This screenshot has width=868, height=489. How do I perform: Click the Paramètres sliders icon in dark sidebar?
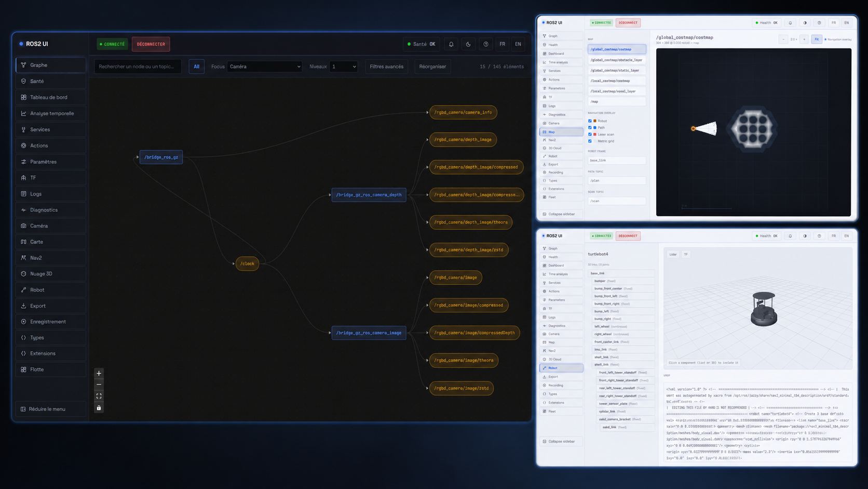coord(23,162)
